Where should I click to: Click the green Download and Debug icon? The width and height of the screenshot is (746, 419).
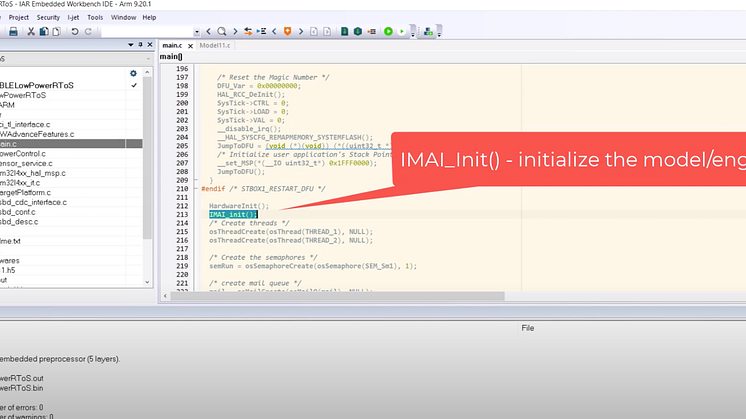click(x=388, y=31)
